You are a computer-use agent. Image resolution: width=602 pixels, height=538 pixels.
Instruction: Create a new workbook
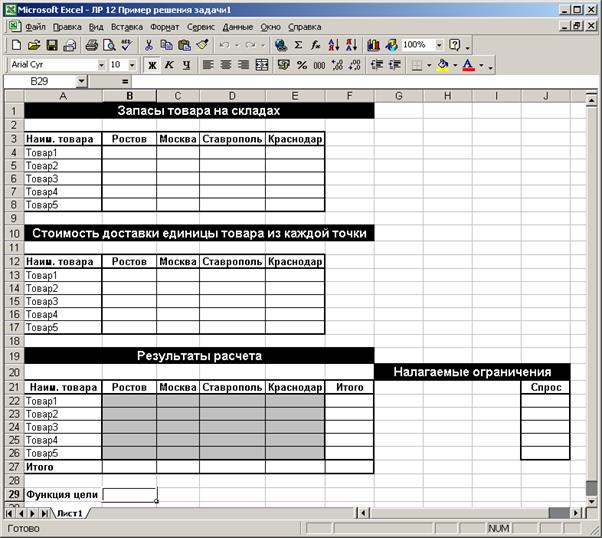click(x=16, y=45)
